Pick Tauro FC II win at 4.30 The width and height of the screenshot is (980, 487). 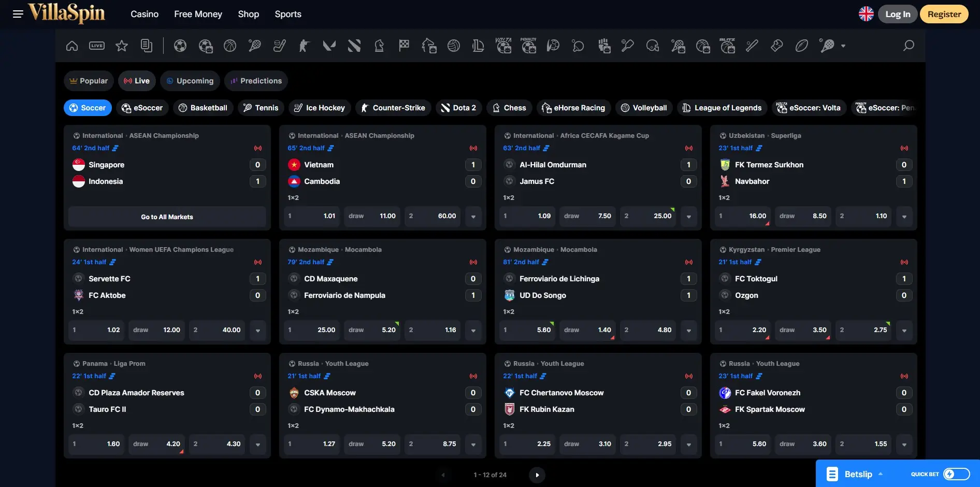tap(217, 445)
